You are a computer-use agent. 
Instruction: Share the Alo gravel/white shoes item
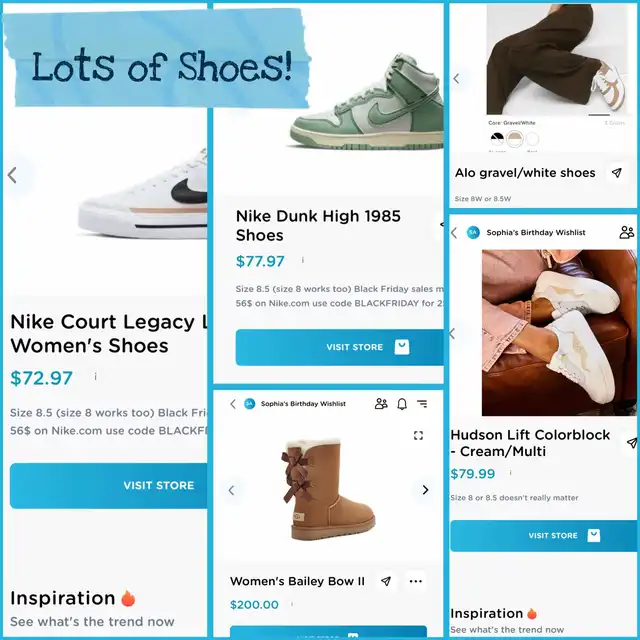point(617,173)
